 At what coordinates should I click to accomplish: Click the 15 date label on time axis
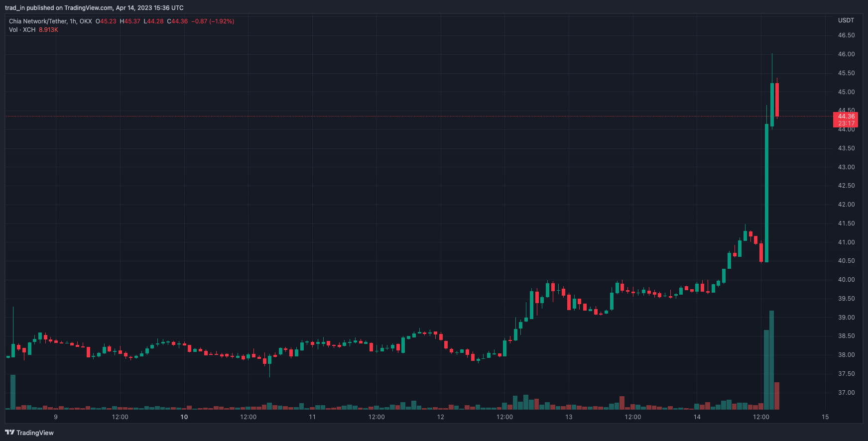pos(825,417)
